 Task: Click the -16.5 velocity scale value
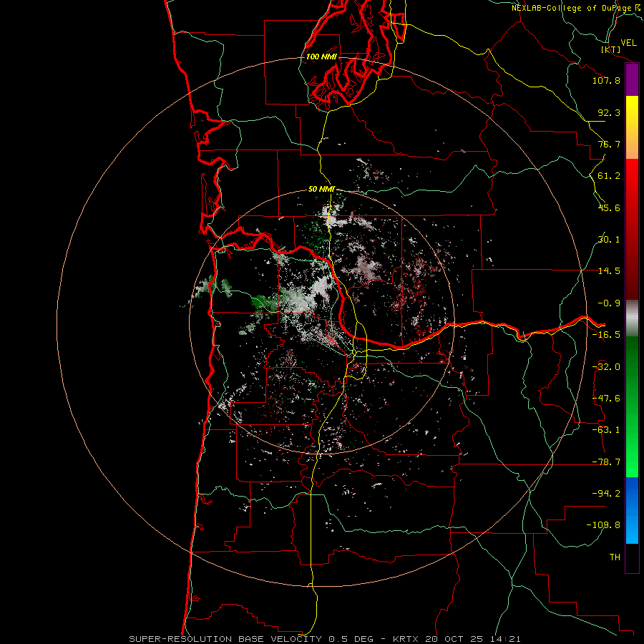606,335
